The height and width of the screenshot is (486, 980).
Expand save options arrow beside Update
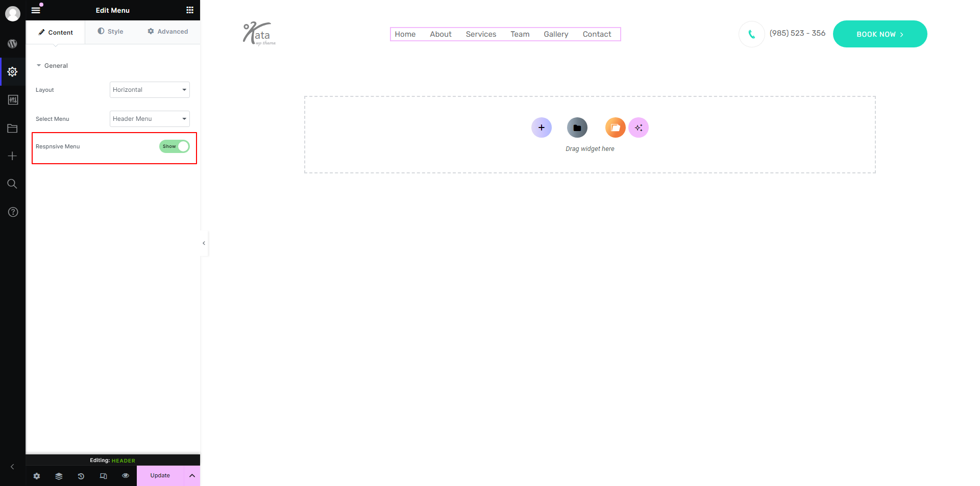coord(192,476)
